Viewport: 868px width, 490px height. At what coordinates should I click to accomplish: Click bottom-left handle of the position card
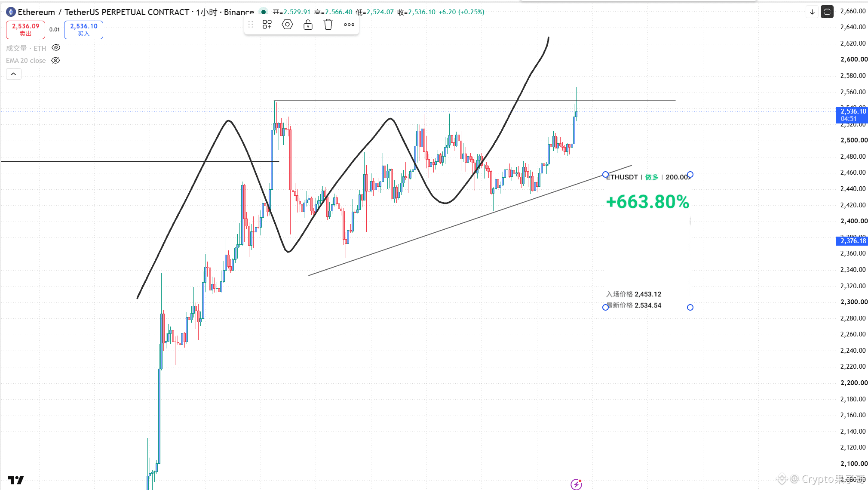[605, 307]
